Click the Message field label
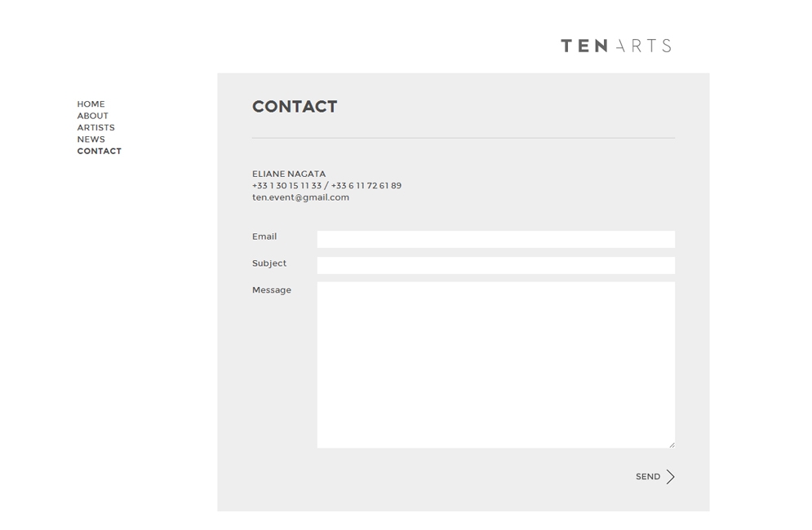This screenshot has height=530, width=812. click(x=272, y=290)
